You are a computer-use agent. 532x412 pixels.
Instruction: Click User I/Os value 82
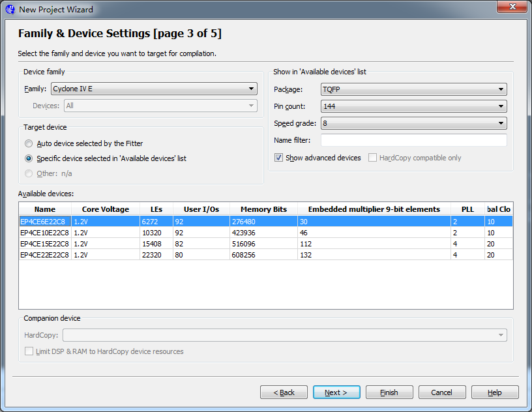tap(179, 244)
